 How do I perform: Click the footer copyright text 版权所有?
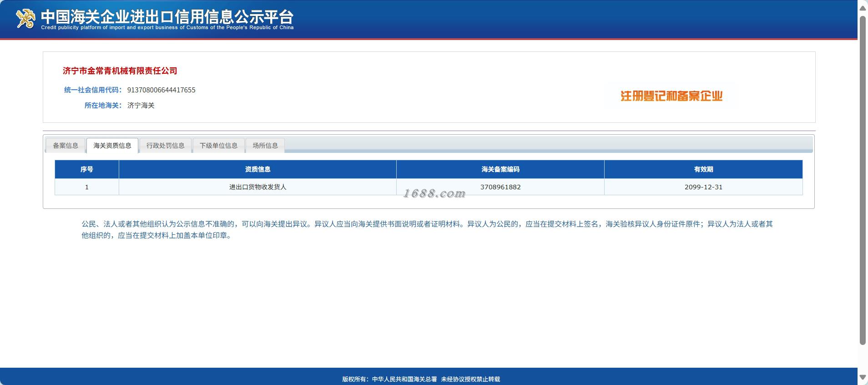421,379
